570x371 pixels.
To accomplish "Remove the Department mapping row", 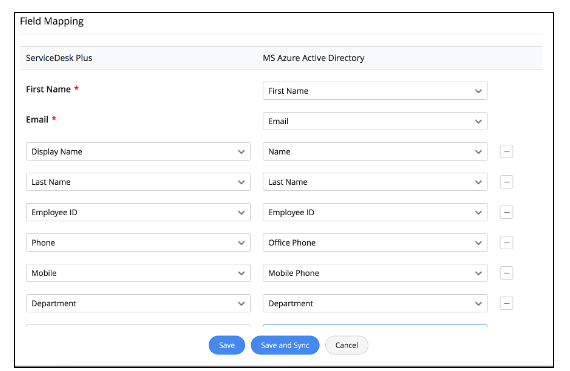I will [506, 303].
